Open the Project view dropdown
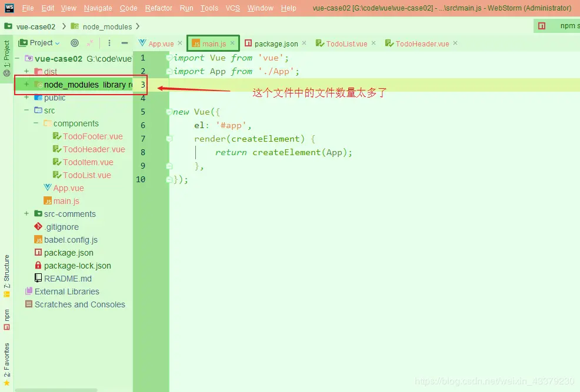Screen dimensions: 580x392 (x=39, y=43)
